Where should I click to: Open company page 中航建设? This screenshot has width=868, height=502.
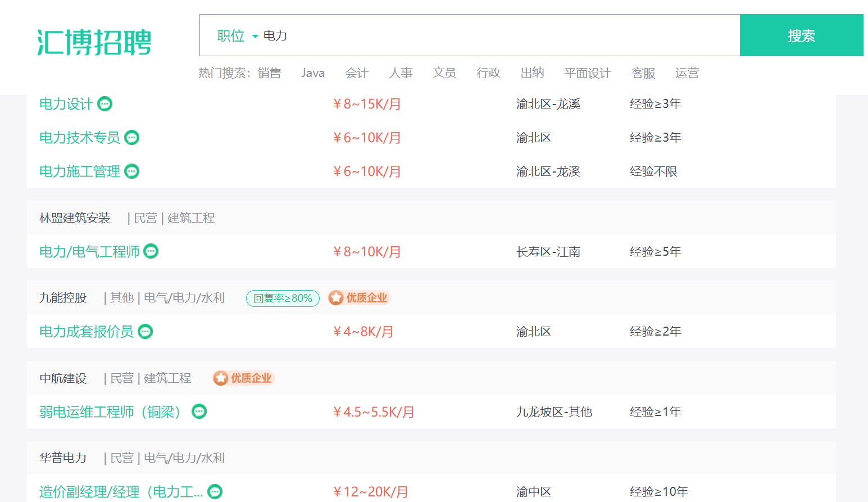[63, 378]
